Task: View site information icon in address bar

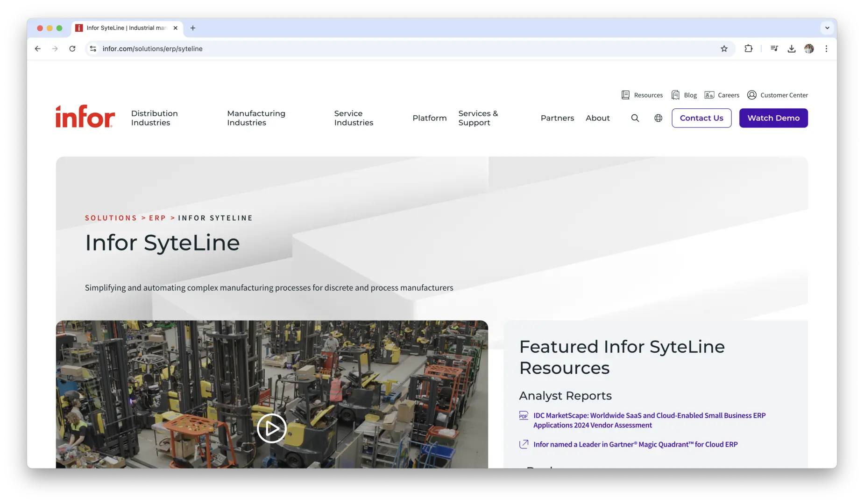Action: pyautogui.click(x=93, y=49)
